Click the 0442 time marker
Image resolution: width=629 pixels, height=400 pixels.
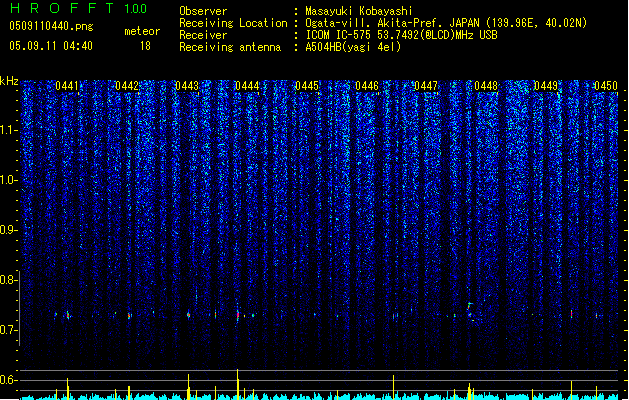127,86
